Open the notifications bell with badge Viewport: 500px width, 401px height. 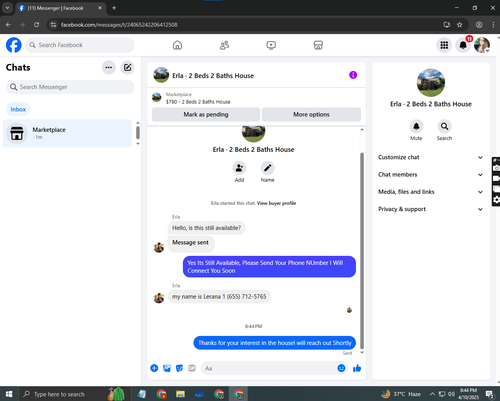point(463,45)
